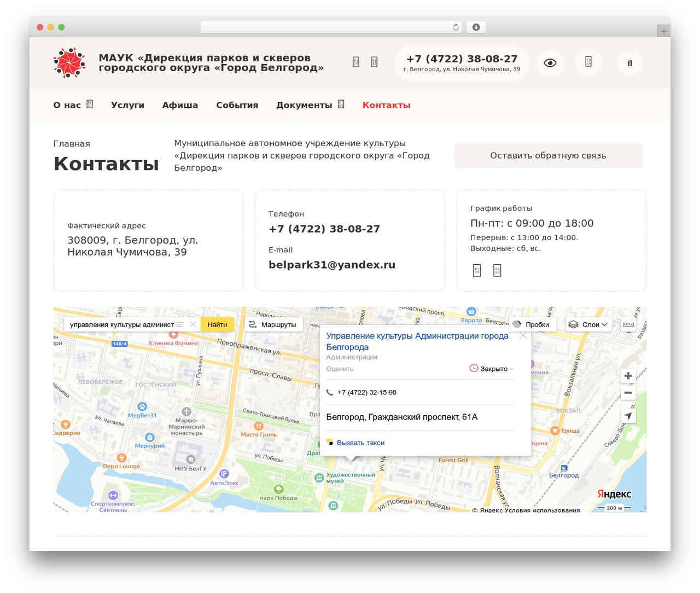Select the Место Гриль restaurant marker

click(259, 426)
